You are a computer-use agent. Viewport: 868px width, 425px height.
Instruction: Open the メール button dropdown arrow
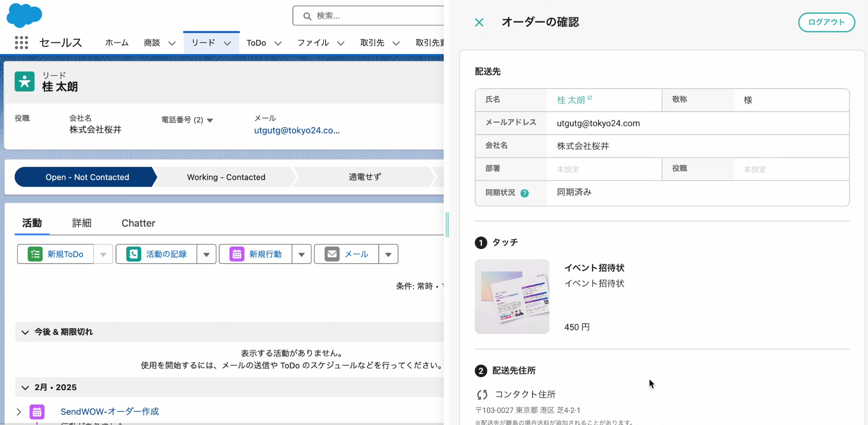point(388,254)
